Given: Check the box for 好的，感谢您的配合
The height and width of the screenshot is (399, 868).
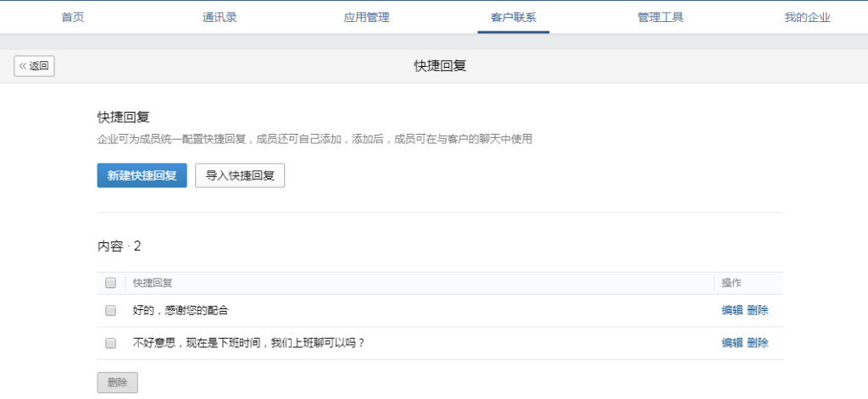Looking at the screenshot, I should click(x=110, y=311).
